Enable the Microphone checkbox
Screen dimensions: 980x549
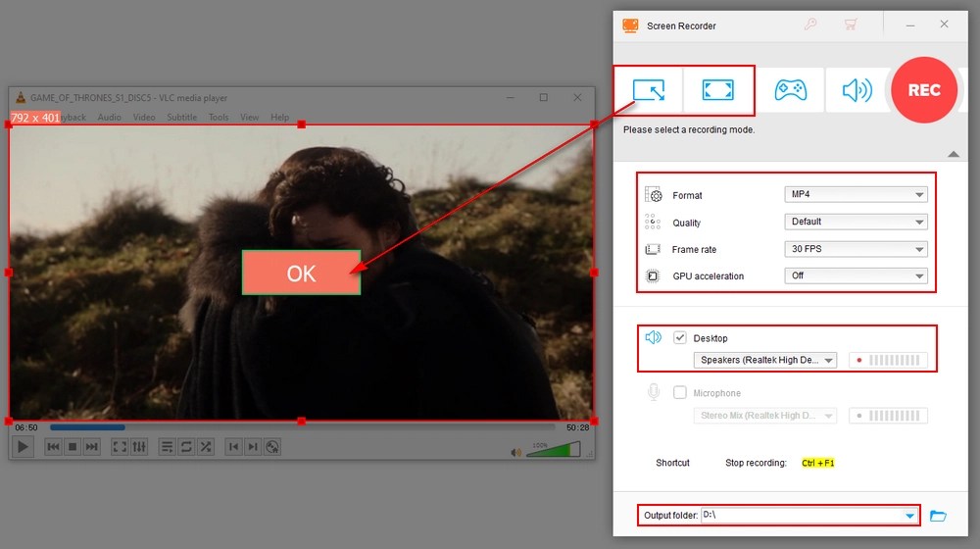pyautogui.click(x=680, y=393)
